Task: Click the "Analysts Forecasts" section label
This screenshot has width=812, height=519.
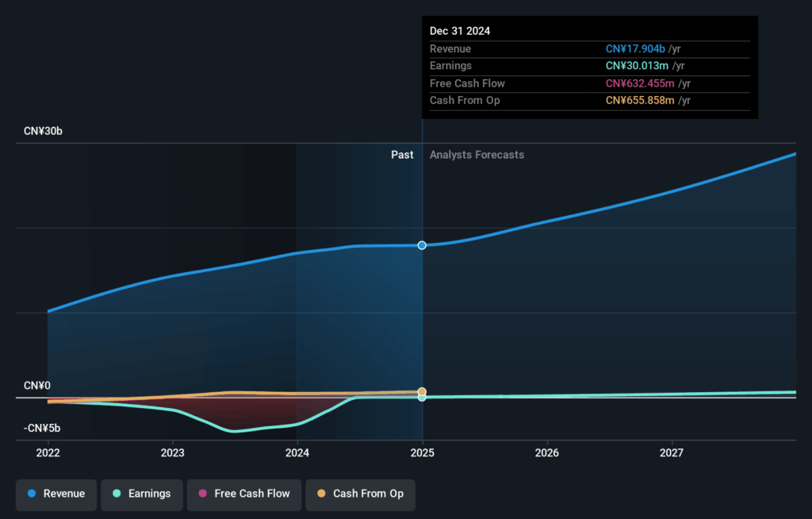Action: [477, 155]
